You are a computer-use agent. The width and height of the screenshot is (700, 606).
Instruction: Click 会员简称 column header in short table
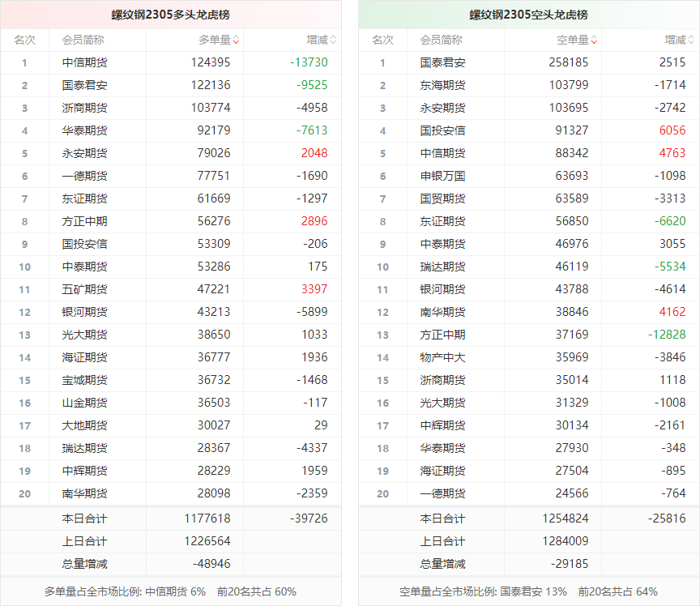coord(442,40)
